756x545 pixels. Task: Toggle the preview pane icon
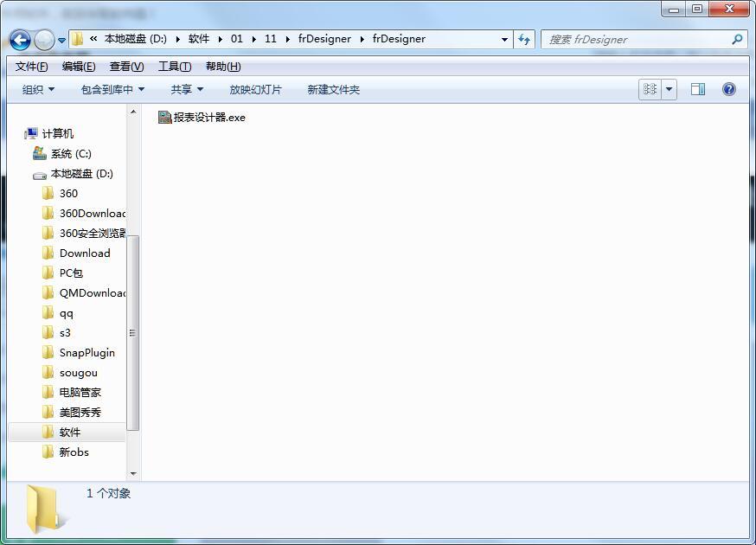698,89
